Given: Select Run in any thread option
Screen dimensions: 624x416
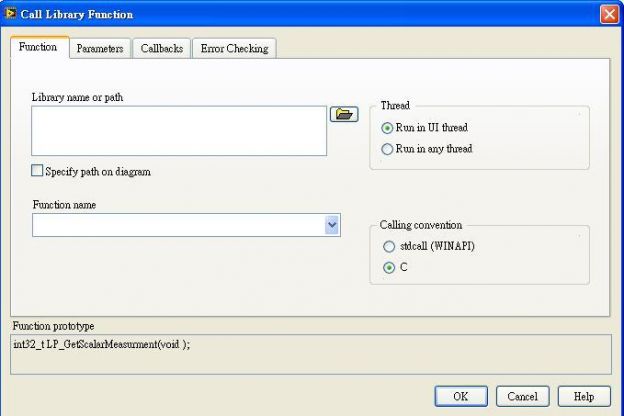Looking at the screenshot, I should click(x=387, y=149).
